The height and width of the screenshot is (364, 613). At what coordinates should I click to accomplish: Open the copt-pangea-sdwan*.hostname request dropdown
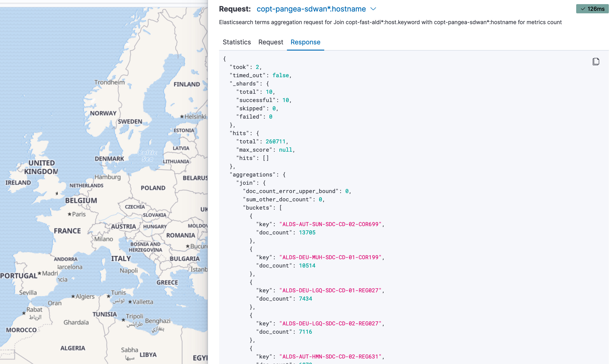pos(311,9)
